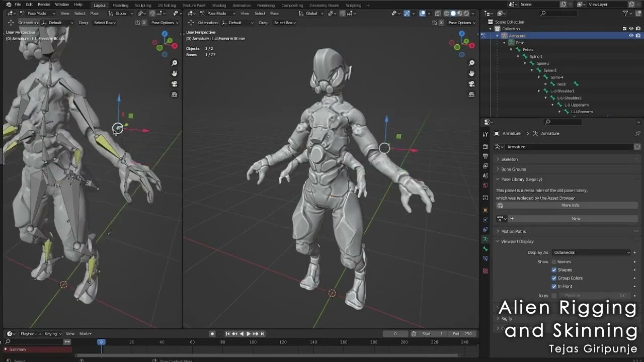Open the Physics properties tab
The width and height of the screenshot is (644, 362).
click(485, 219)
